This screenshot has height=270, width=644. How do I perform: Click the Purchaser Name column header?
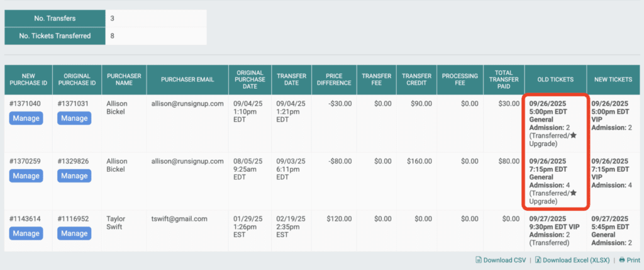[x=124, y=79]
